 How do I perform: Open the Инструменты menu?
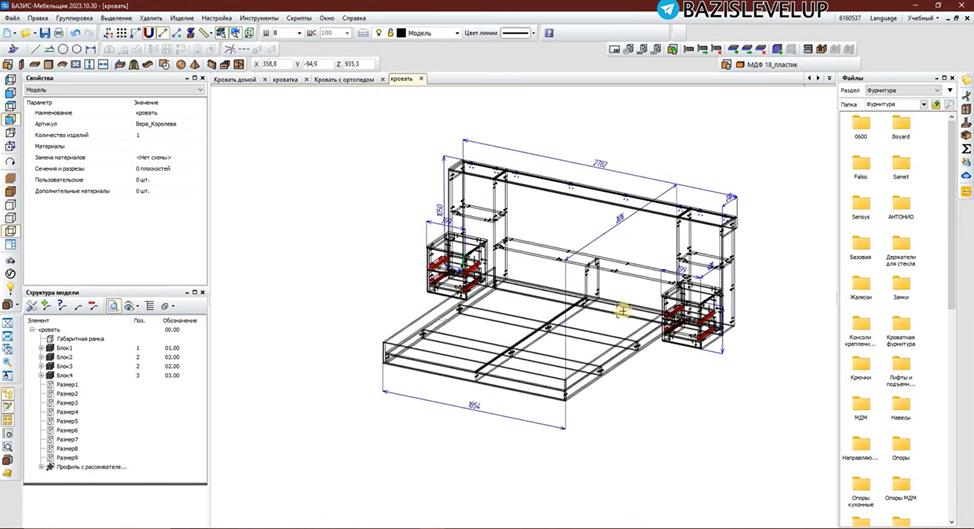258,18
